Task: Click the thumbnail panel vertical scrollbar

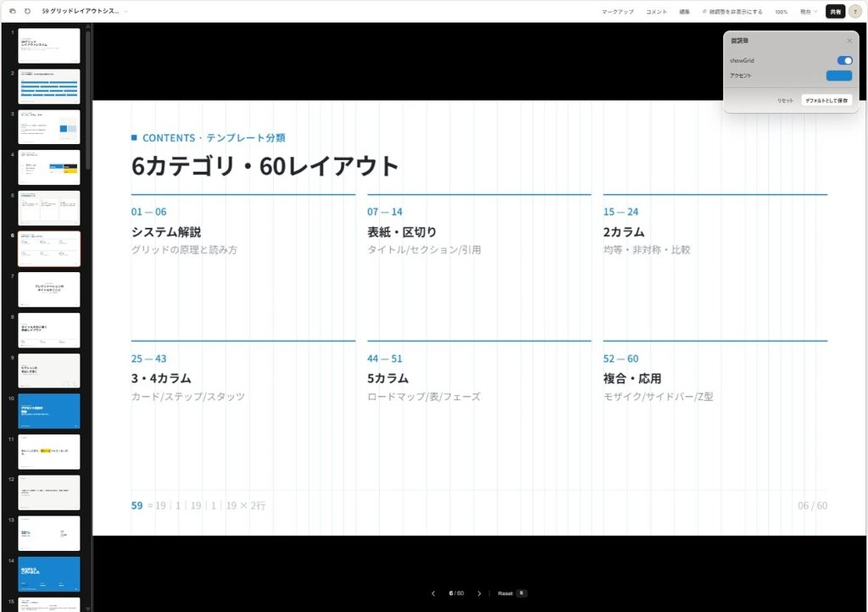Action: [88, 100]
